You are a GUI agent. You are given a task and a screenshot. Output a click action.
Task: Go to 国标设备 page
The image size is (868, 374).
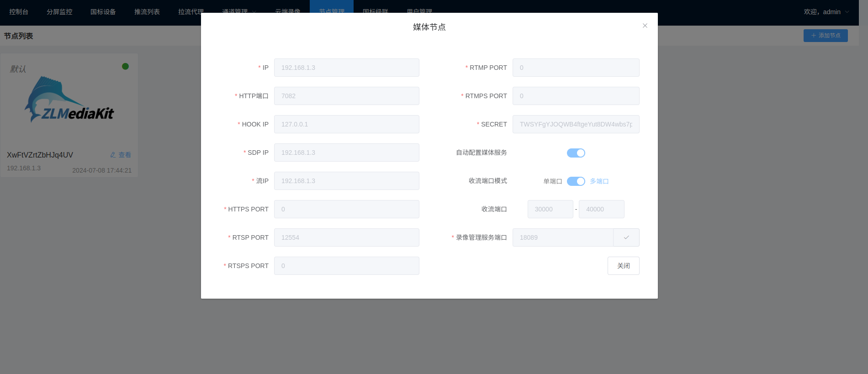click(103, 12)
